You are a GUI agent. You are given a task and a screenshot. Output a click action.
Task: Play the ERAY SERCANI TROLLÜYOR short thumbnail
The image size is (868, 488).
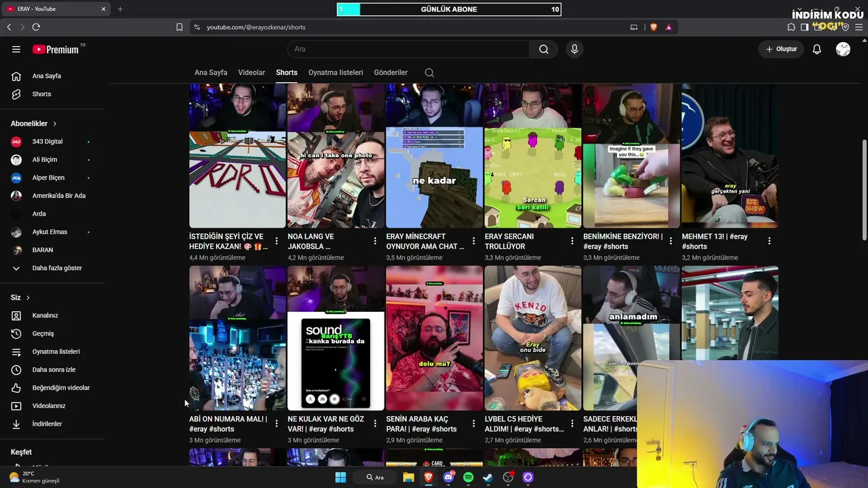click(x=533, y=156)
